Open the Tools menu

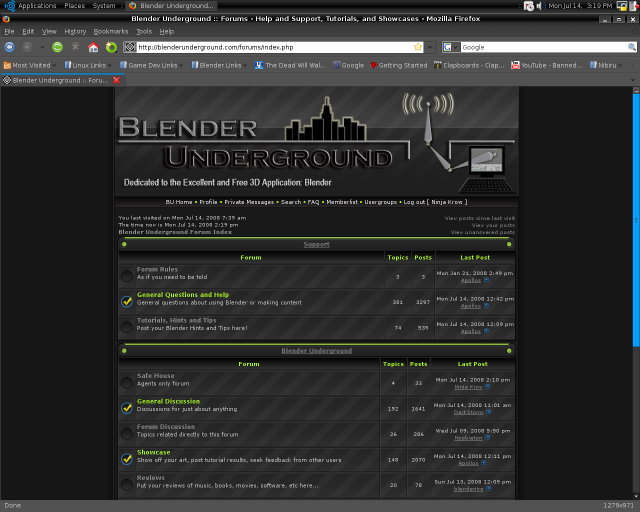coord(144,31)
